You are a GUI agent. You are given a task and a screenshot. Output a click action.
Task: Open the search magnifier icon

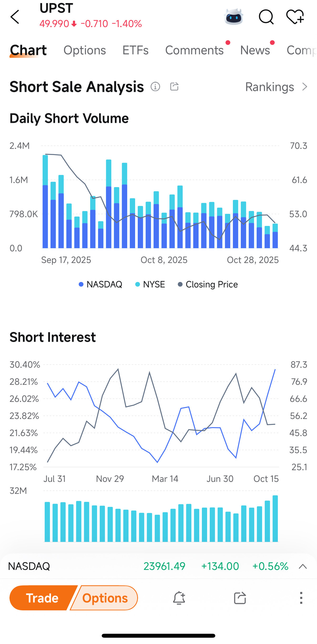(266, 17)
